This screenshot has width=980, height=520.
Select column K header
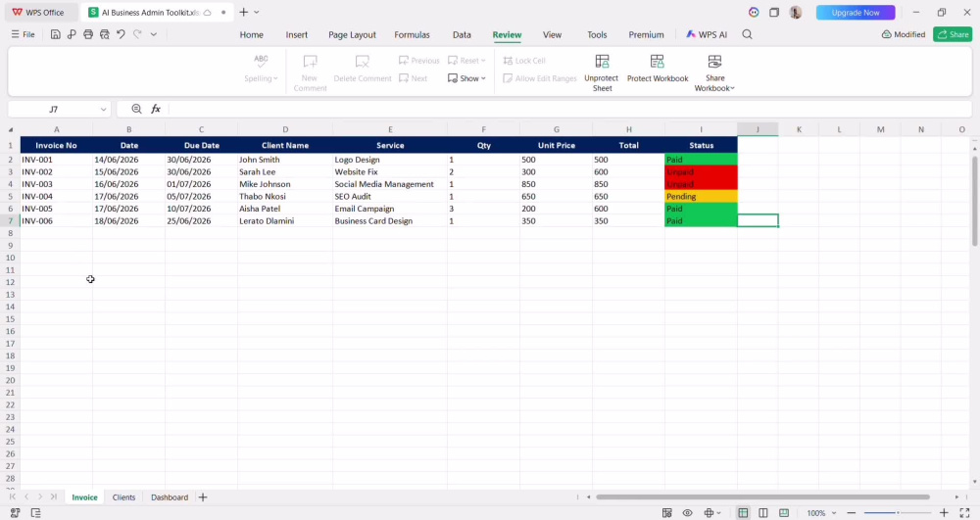(x=799, y=130)
